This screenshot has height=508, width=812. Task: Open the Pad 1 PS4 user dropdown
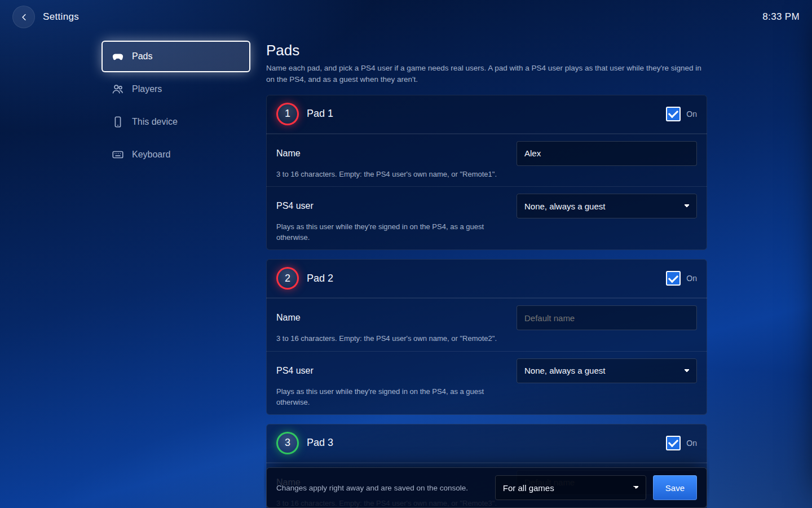pos(607,206)
